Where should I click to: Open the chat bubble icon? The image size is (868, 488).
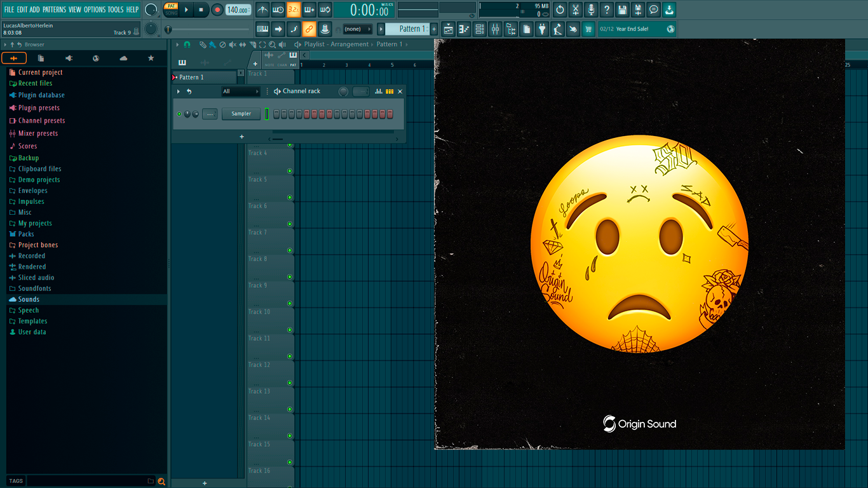tap(654, 10)
